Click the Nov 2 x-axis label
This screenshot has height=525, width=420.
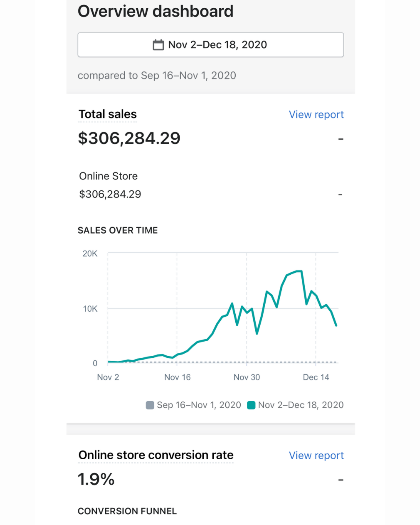(108, 377)
